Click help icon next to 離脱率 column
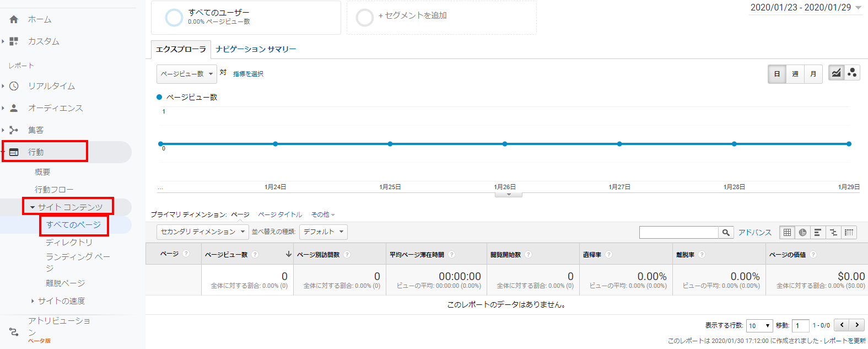Image resolution: width=868 pixels, height=349 pixels. pos(702,255)
